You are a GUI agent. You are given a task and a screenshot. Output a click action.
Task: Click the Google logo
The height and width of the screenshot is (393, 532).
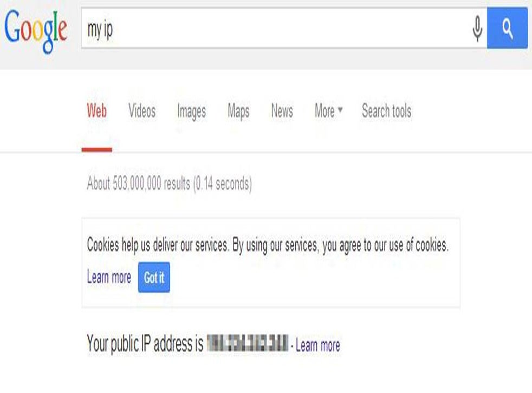(x=36, y=30)
